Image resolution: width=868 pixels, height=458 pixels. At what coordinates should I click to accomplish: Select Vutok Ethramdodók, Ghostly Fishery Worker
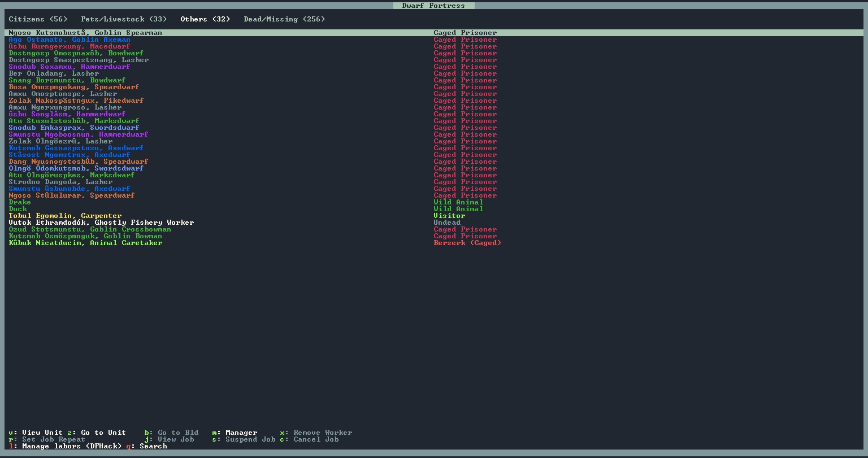(101, 223)
